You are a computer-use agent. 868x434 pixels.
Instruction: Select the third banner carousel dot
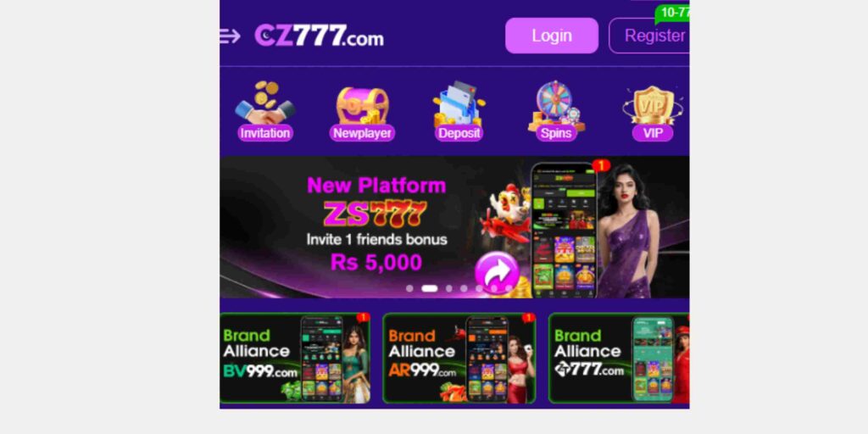point(449,288)
